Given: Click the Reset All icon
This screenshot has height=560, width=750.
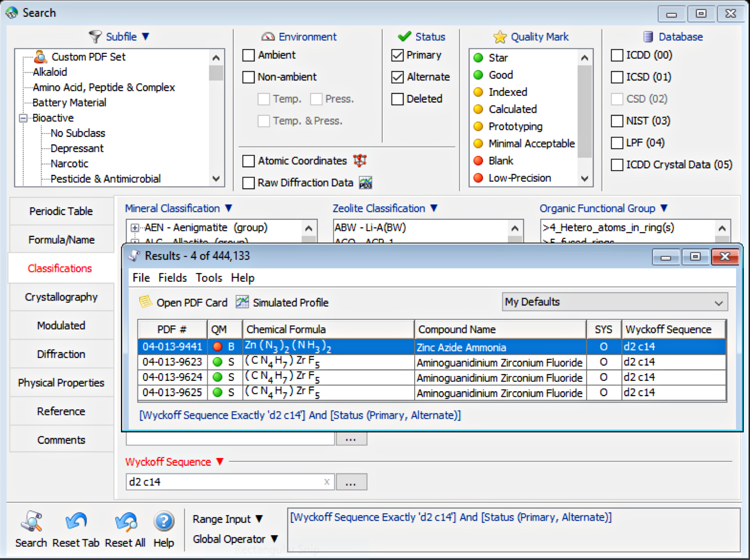Looking at the screenshot, I should click(125, 522).
